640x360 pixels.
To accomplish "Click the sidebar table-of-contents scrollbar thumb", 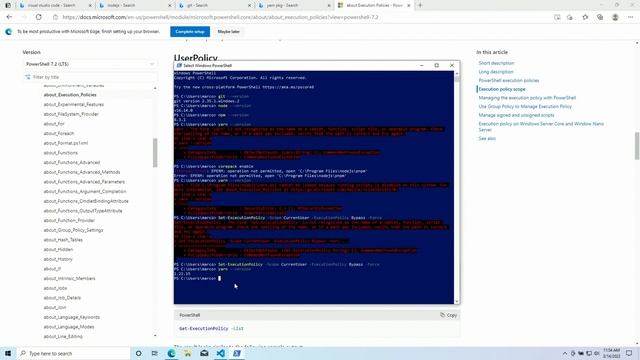I will click(155, 153).
